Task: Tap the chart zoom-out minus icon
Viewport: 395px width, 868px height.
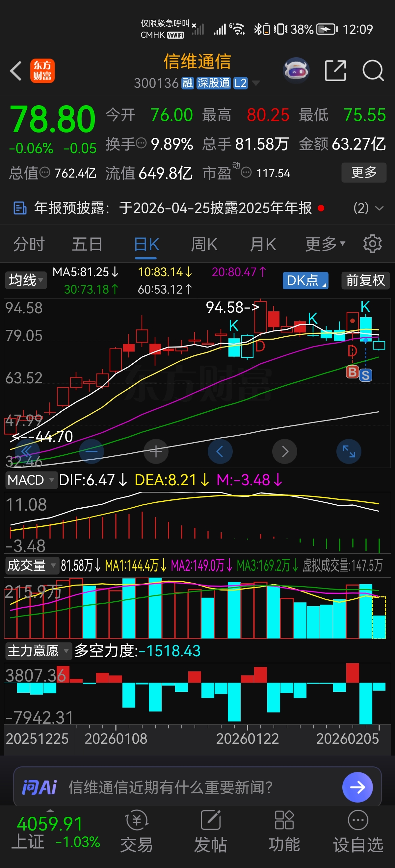Action: pyautogui.click(x=92, y=451)
